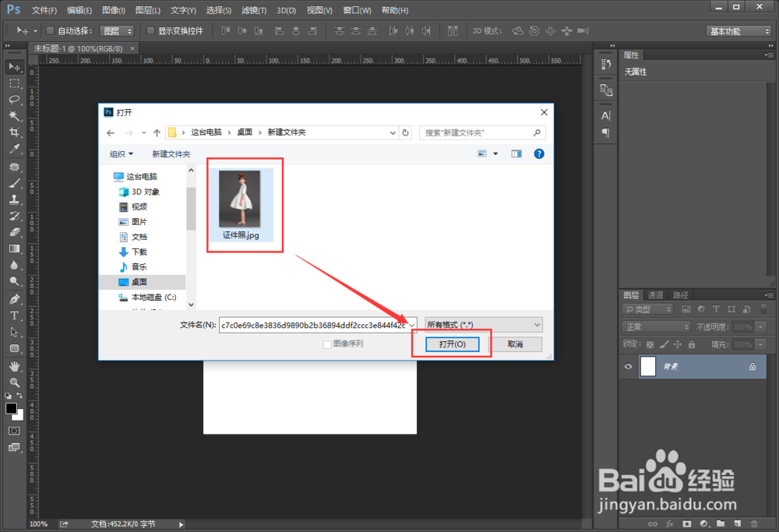Hide the 背景 layer with its eye toggle

coord(629,366)
